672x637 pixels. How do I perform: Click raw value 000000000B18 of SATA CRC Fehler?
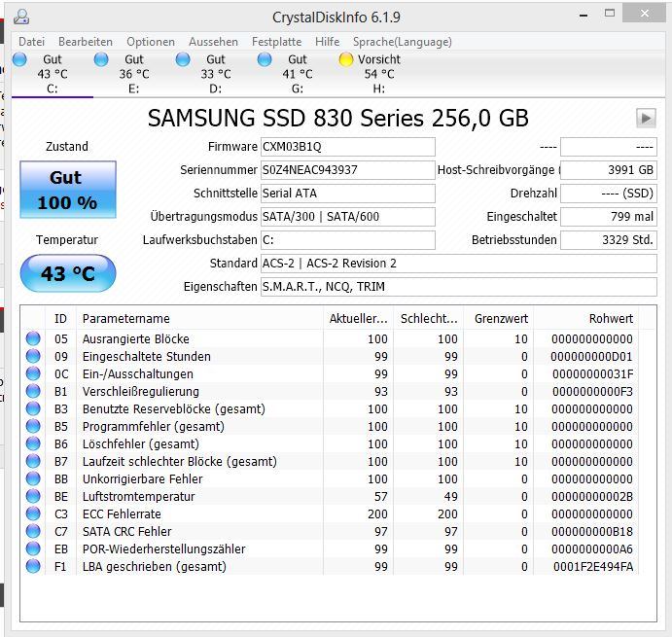click(592, 531)
